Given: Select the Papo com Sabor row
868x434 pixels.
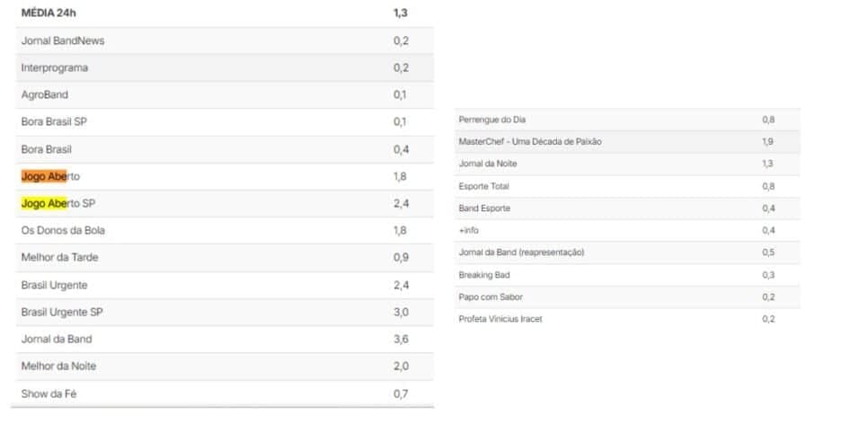Looking at the screenshot, I should 627,297.
